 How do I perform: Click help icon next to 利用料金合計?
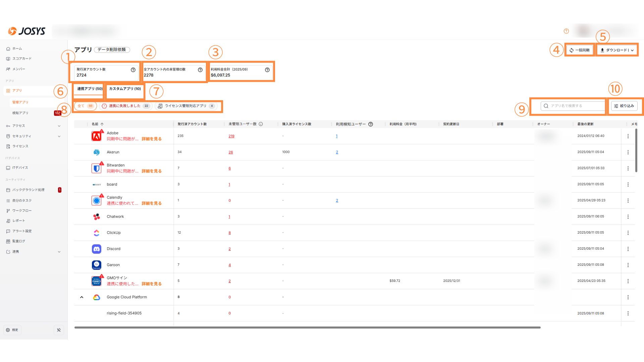tap(267, 70)
